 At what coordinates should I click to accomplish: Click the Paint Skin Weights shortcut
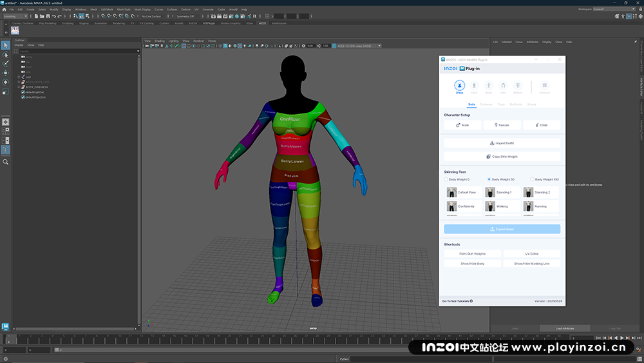472,253
